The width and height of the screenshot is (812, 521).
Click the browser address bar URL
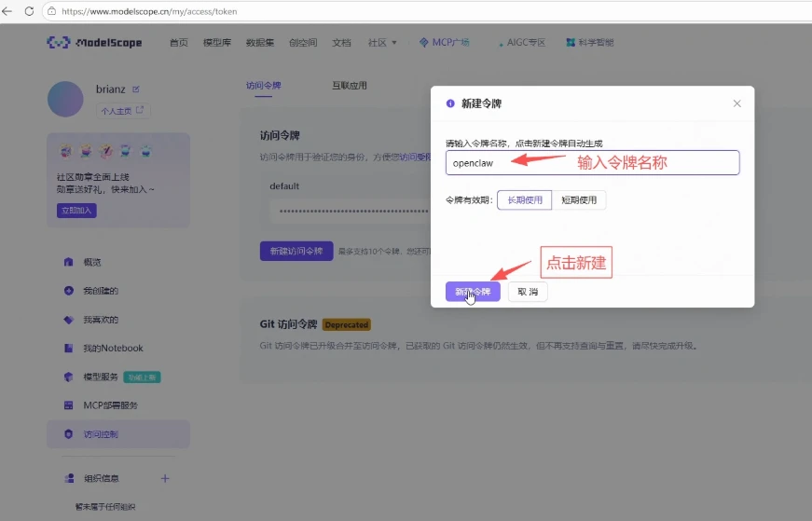pyautogui.click(x=149, y=11)
